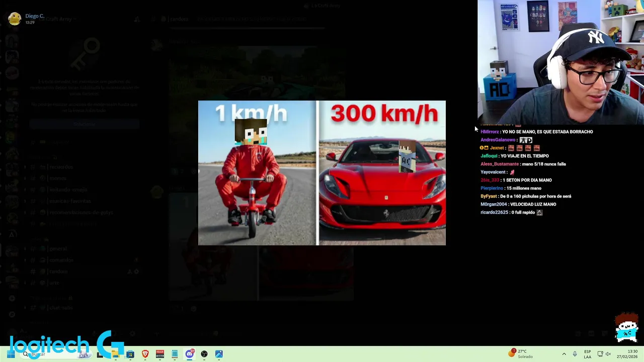The image size is (644, 362).
Task: Expand the hidden system tray icons chevron
Action: coord(564,354)
